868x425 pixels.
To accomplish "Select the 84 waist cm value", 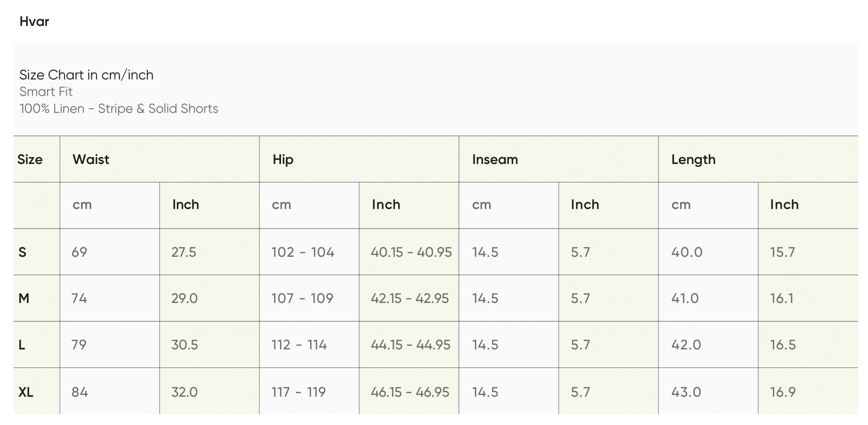I will pos(80,392).
